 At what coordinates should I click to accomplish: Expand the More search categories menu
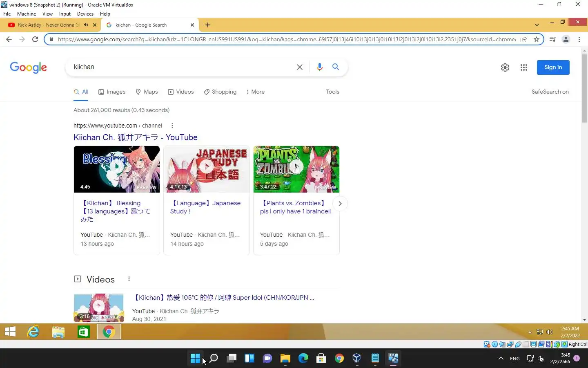[256, 92]
